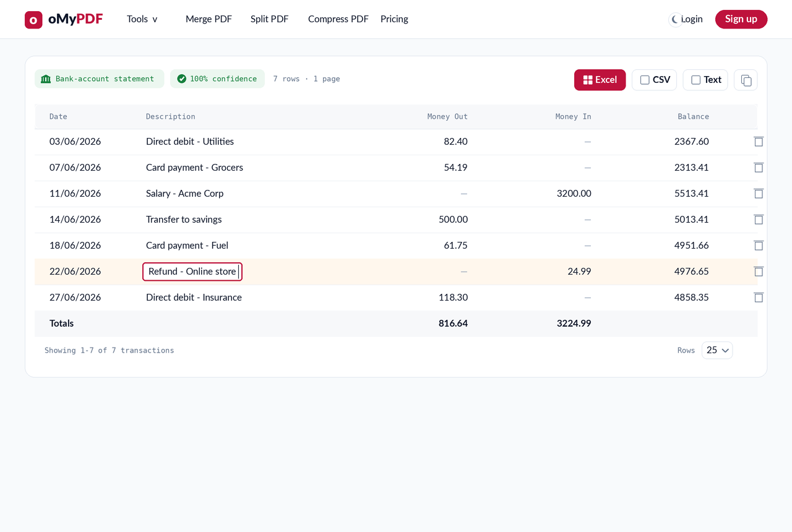The width and height of the screenshot is (792, 532).
Task: Click the 4976.65 balance cell
Action: (692, 272)
